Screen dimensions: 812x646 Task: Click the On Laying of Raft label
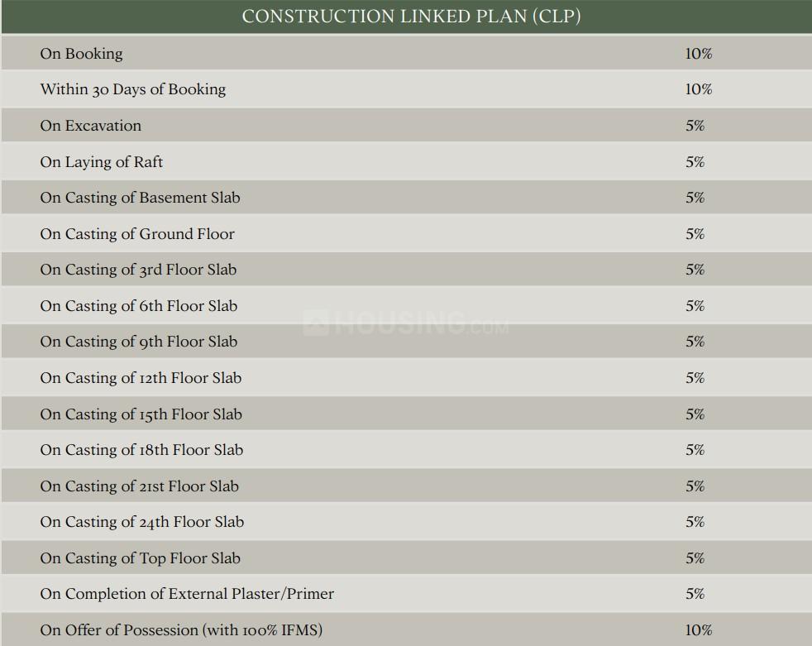click(101, 162)
